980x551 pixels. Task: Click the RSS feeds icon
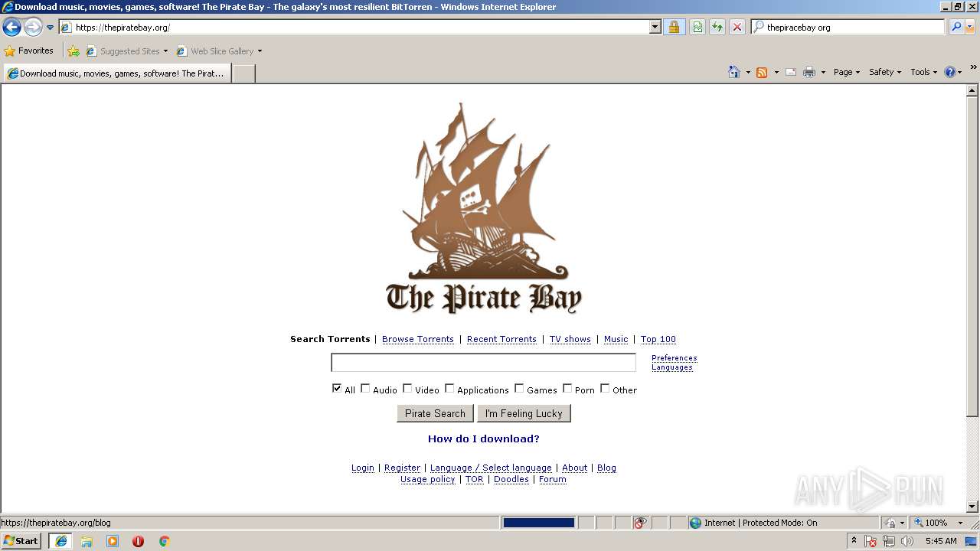(762, 72)
